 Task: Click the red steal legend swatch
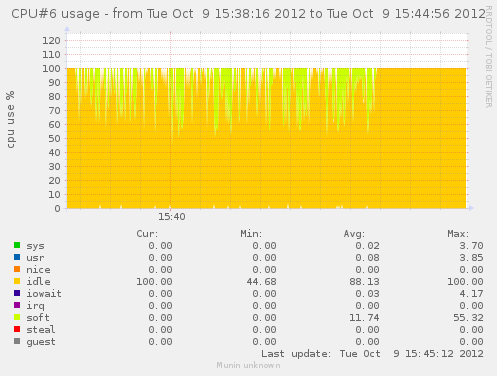point(17,329)
